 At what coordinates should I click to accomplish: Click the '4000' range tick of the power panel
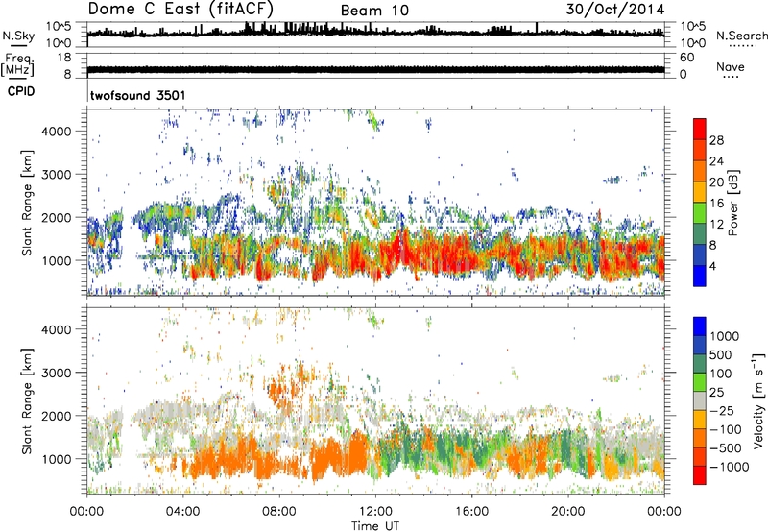57,132
